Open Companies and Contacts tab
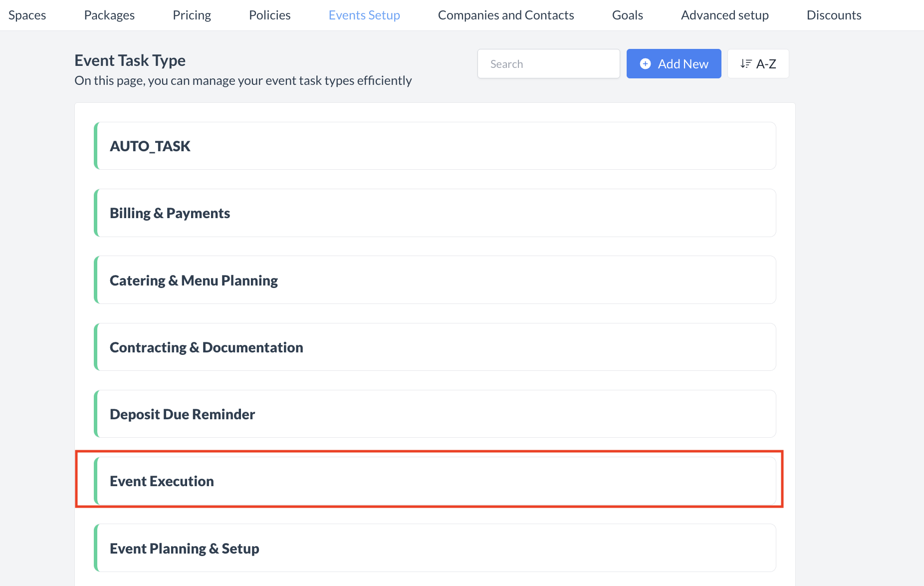 506,15
